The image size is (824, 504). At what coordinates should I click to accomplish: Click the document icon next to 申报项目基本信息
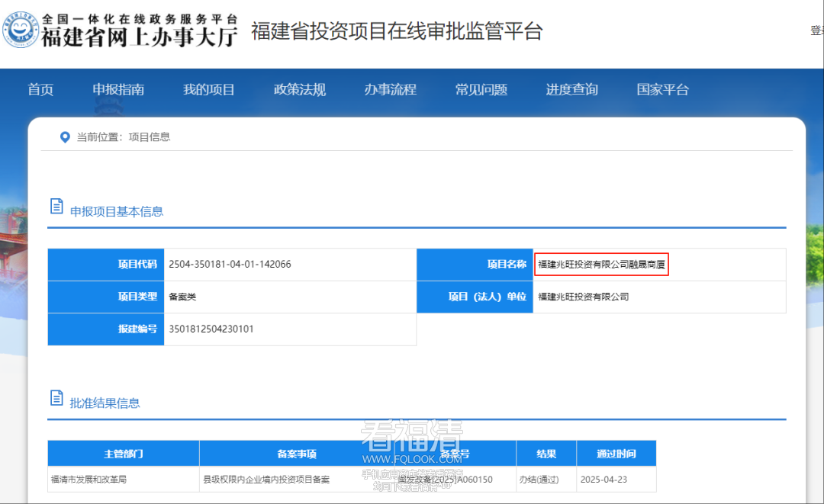(56, 206)
